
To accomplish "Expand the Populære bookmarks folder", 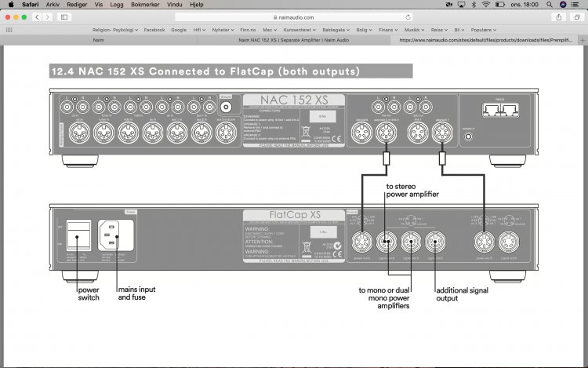I will tap(484, 30).
